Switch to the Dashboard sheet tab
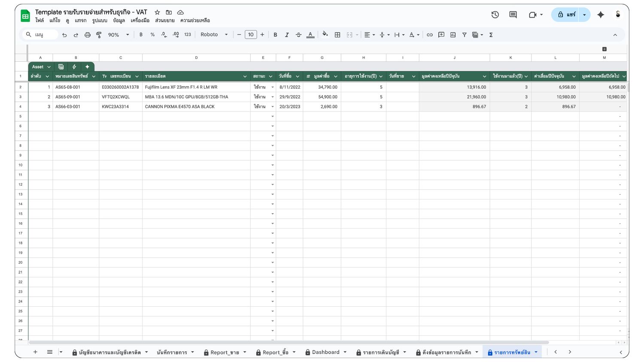The height and width of the screenshot is (362, 644). pyautogui.click(x=325, y=352)
